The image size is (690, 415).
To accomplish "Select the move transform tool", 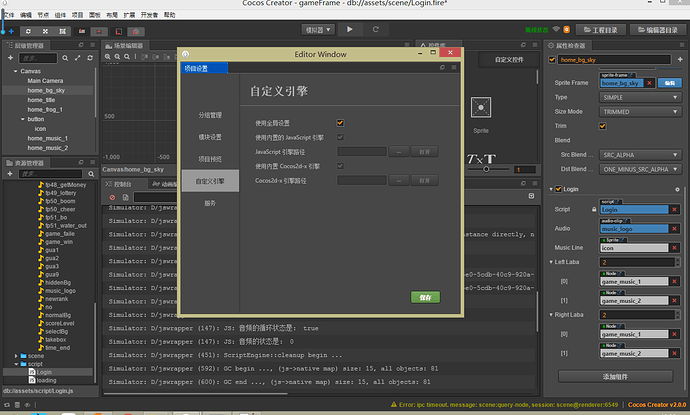I will [11, 31].
